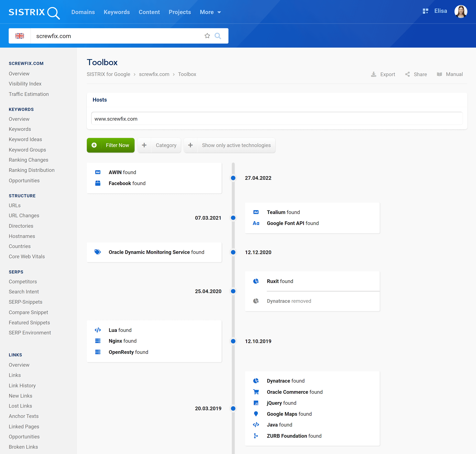Open Anchor Texts in sidebar
Screen dimensions: 476x454
click(24, 416)
